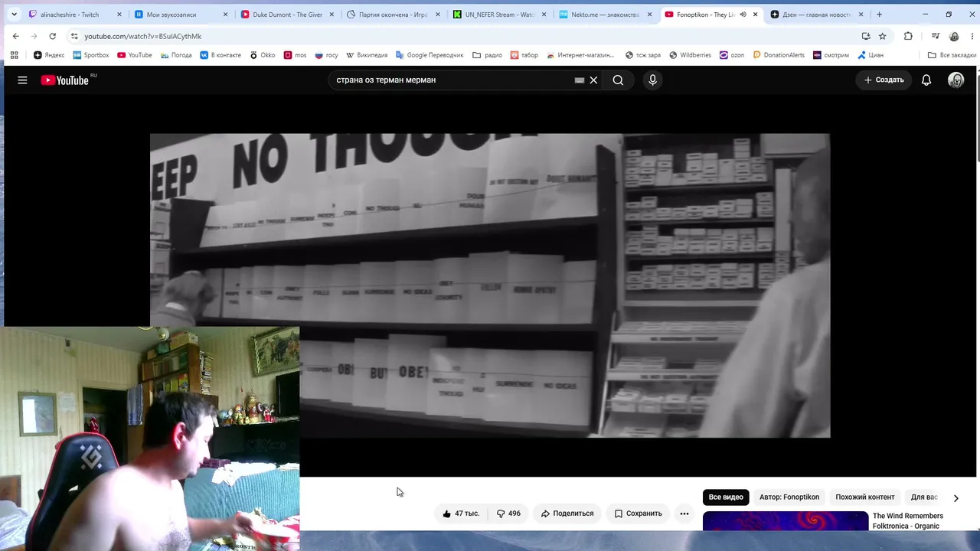The image size is (980, 551).
Task: Select the Похожий контент chip
Action: tap(865, 497)
